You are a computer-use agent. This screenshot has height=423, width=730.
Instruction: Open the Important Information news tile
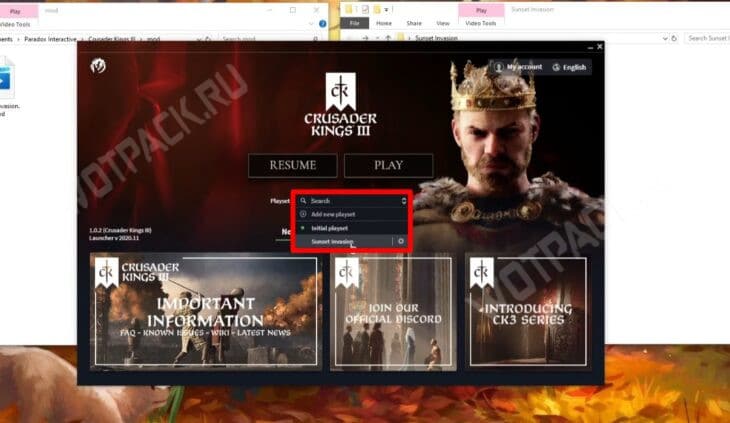point(205,311)
